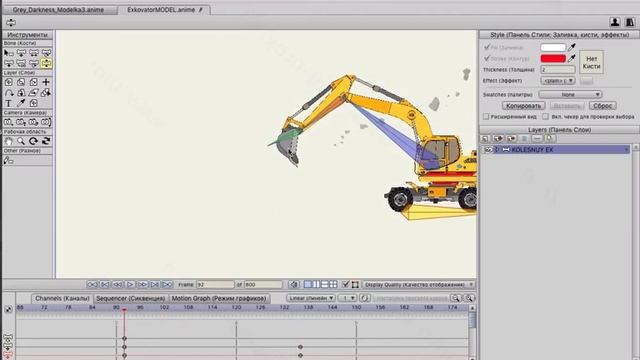Click the Сброс reset button
640x360 pixels.
(x=602, y=106)
